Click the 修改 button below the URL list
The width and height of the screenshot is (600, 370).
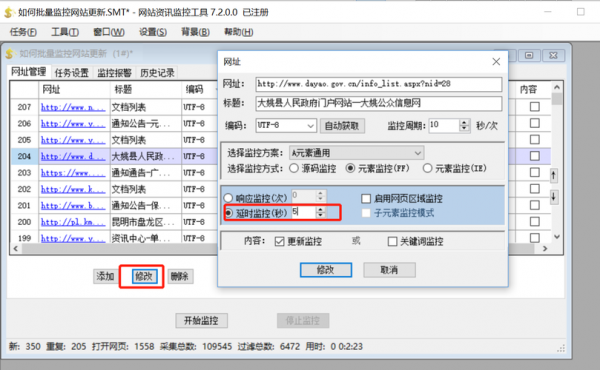144,276
